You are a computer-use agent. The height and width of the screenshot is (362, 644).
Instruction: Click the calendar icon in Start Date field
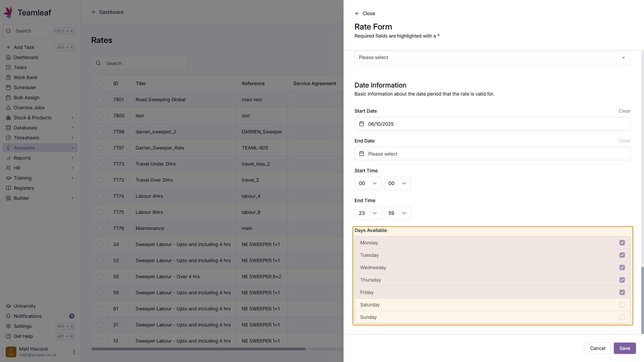click(x=362, y=124)
